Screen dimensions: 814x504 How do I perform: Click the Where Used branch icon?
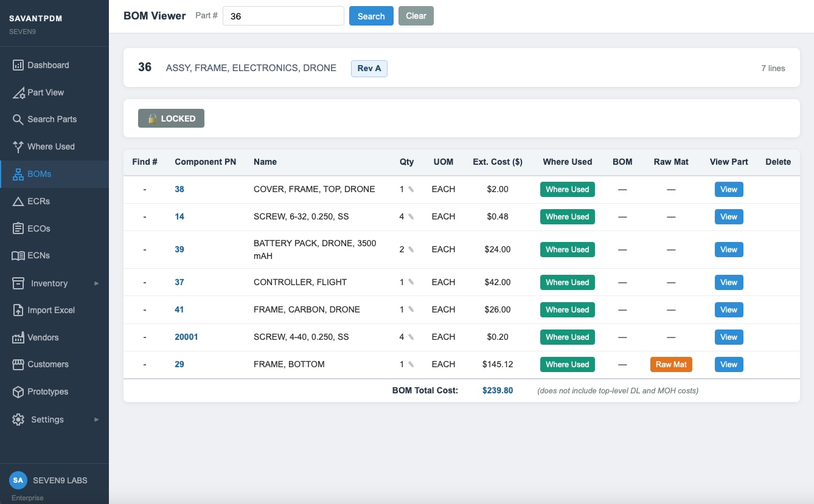[x=18, y=147]
